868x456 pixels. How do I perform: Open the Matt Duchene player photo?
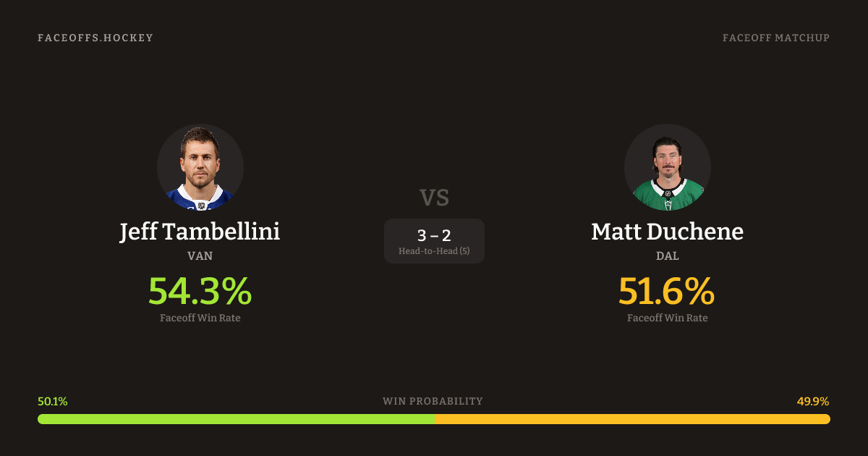[x=667, y=167]
